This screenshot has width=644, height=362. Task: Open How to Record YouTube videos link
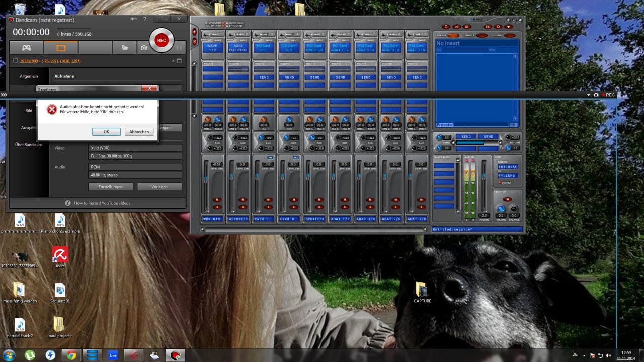(x=102, y=203)
